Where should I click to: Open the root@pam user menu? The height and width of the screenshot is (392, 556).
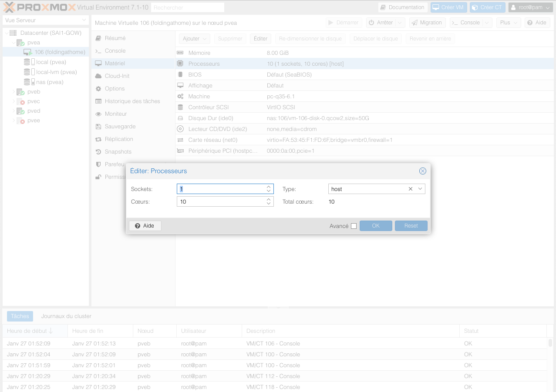point(530,7)
